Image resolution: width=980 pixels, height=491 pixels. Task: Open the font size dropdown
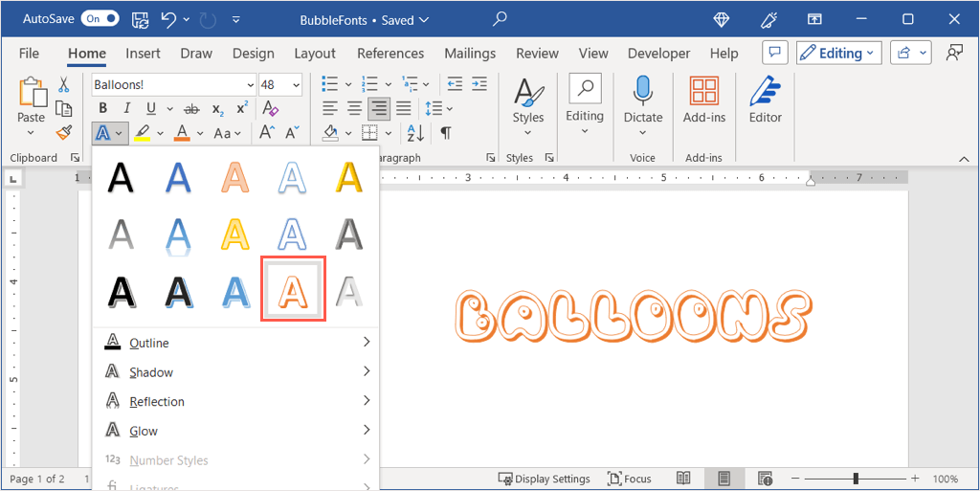(296, 85)
